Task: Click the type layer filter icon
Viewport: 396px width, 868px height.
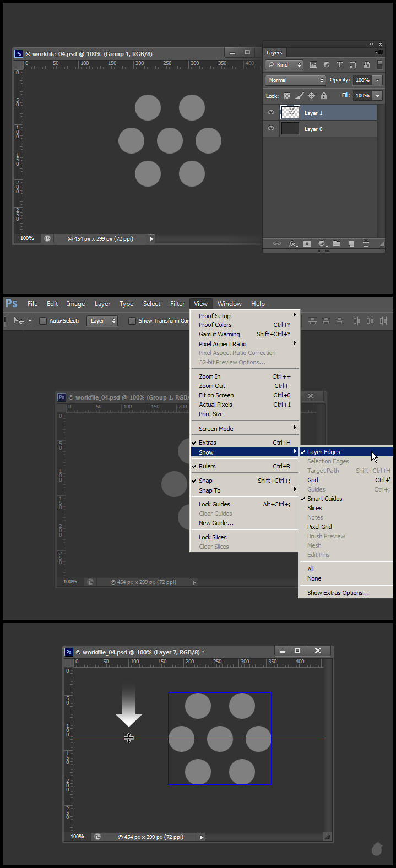Action: [x=340, y=65]
